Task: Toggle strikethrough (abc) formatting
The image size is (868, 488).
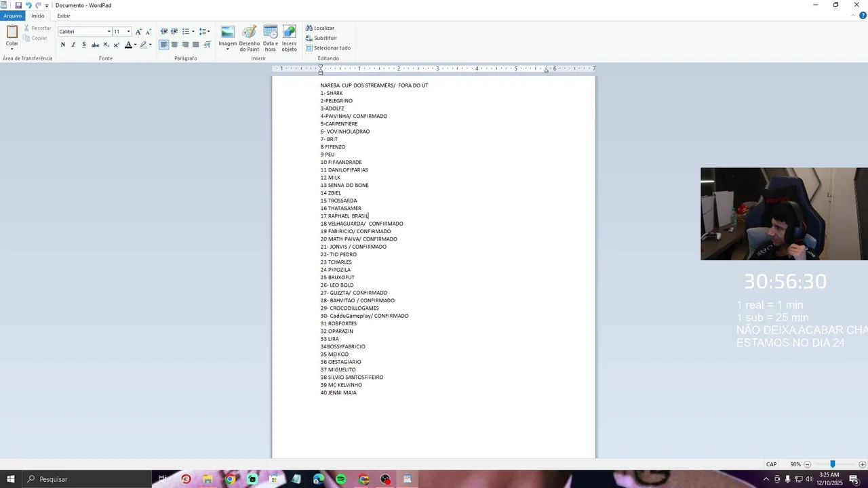Action: coord(95,45)
